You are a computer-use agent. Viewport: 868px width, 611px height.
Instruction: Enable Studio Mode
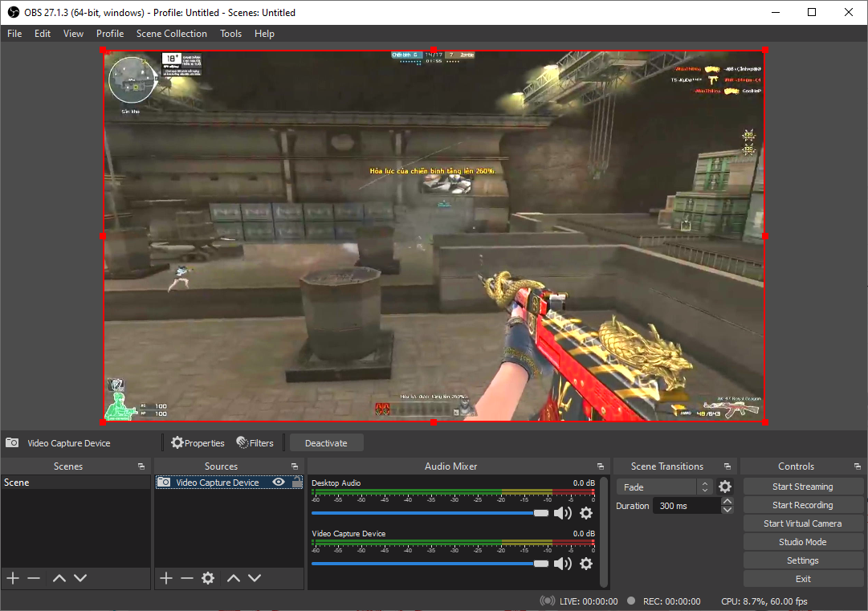tap(803, 542)
